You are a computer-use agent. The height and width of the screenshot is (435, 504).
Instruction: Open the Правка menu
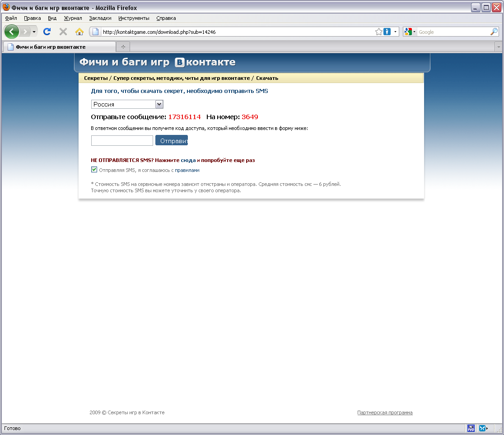point(33,18)
